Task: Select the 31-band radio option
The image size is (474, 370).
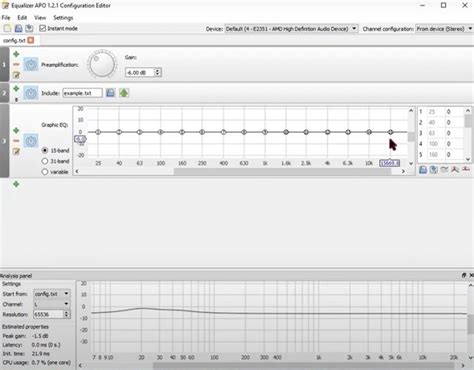Action: pyautogui.click(x=45, y=161)
